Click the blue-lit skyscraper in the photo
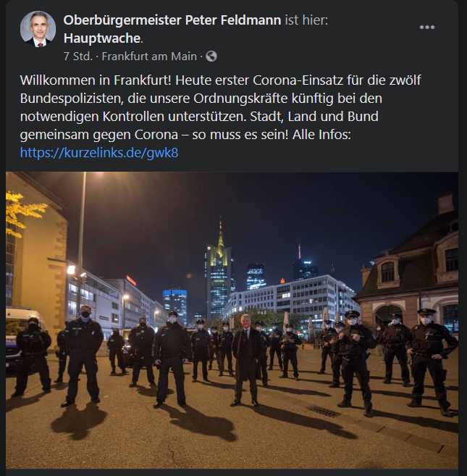The width and height of the screenshot is (467, 476). (175, 305)
